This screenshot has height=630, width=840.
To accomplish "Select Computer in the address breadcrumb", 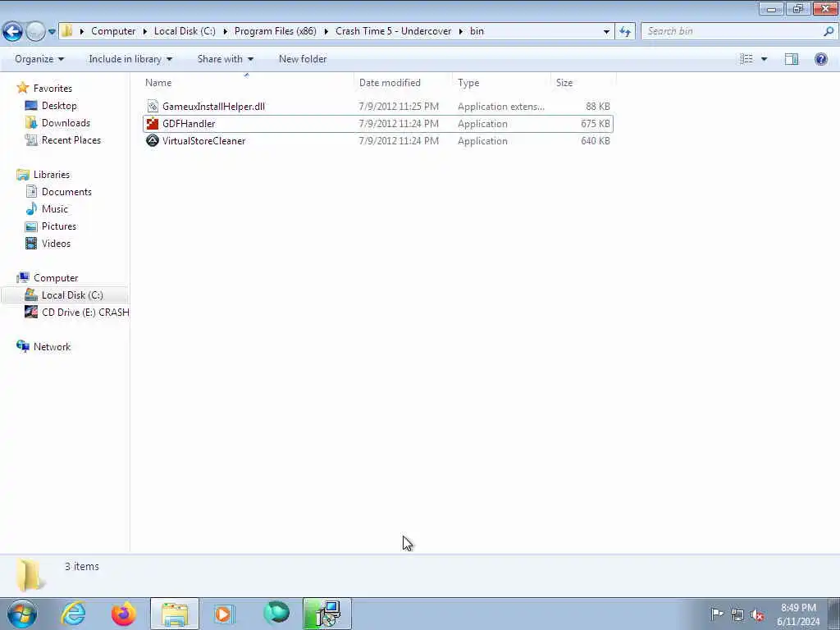I will (x=113, y=31).
